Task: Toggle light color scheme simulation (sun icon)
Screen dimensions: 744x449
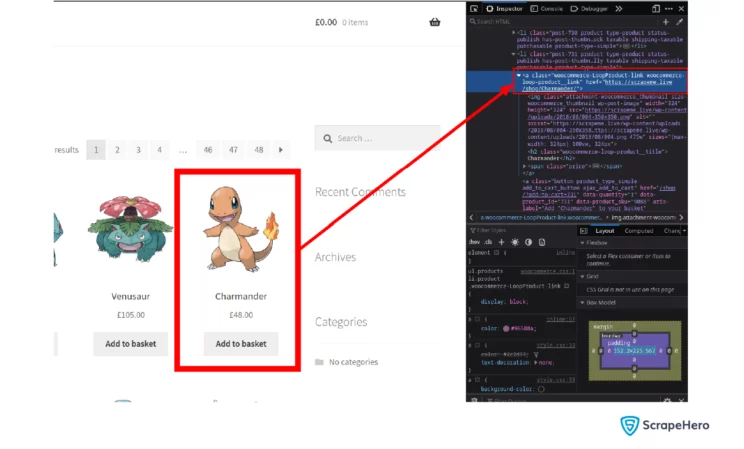Action: pos(515,242)
